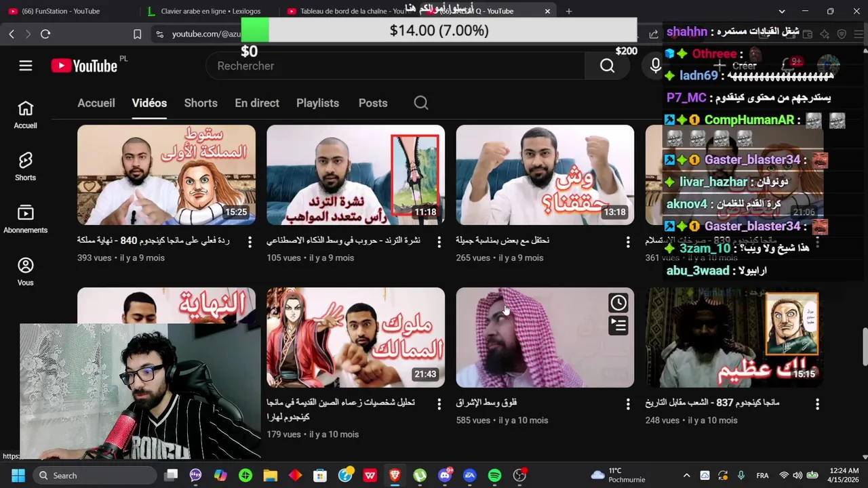The width and height of the screenshot is (868, 488).
Task: Close the active YouTube tab
Action: tap(547, 11)
